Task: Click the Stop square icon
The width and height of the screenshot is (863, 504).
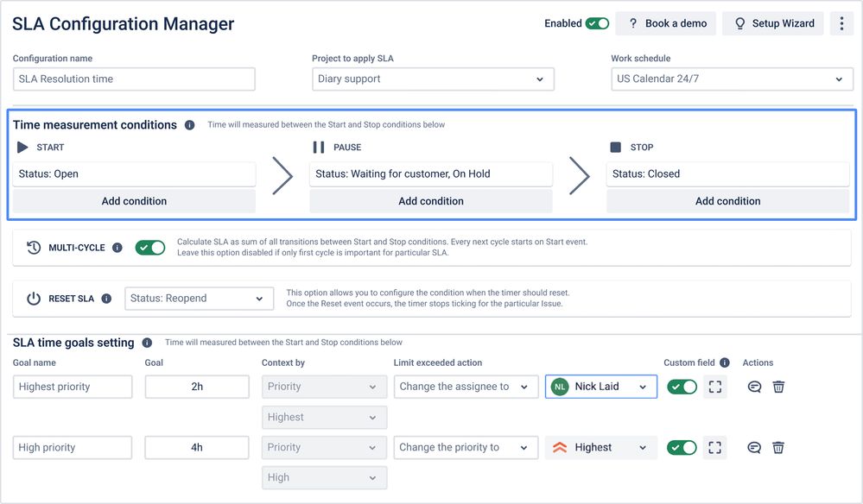Action: click(615, 147)
